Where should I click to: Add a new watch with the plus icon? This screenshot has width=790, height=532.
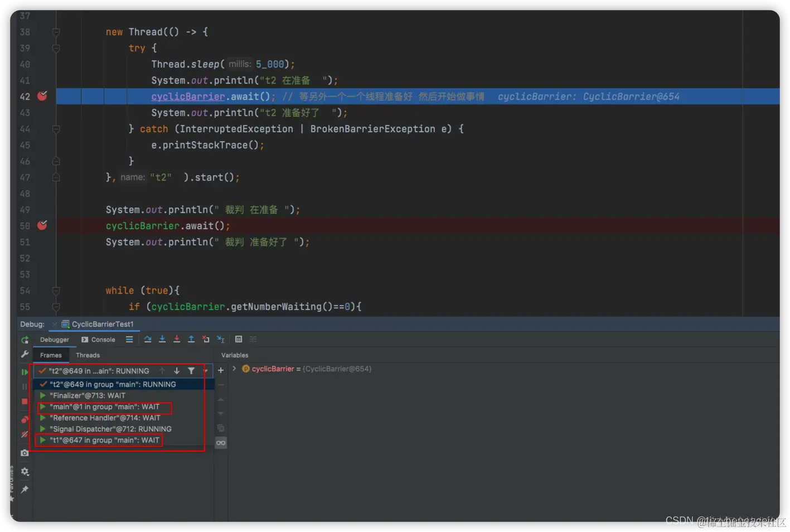click(221, 370)
